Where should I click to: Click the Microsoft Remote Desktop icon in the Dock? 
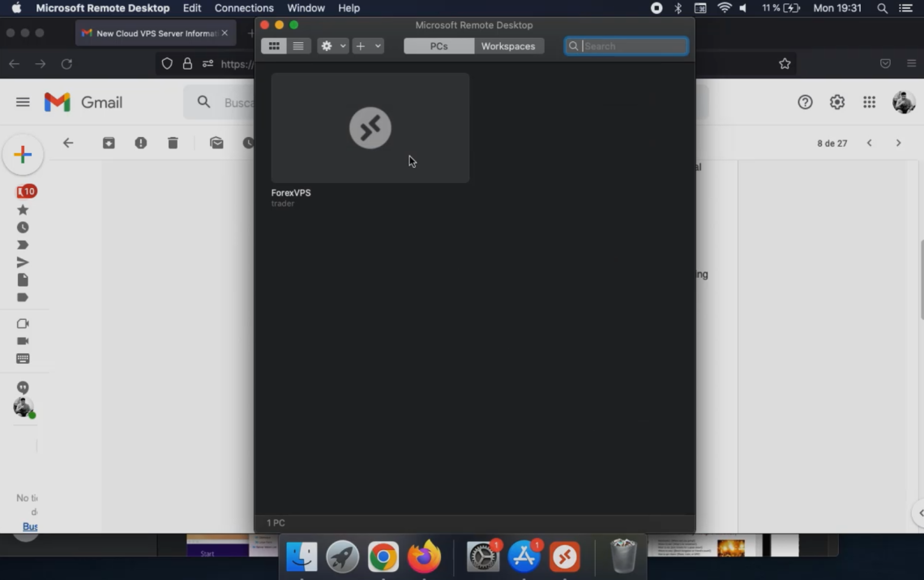564,557
